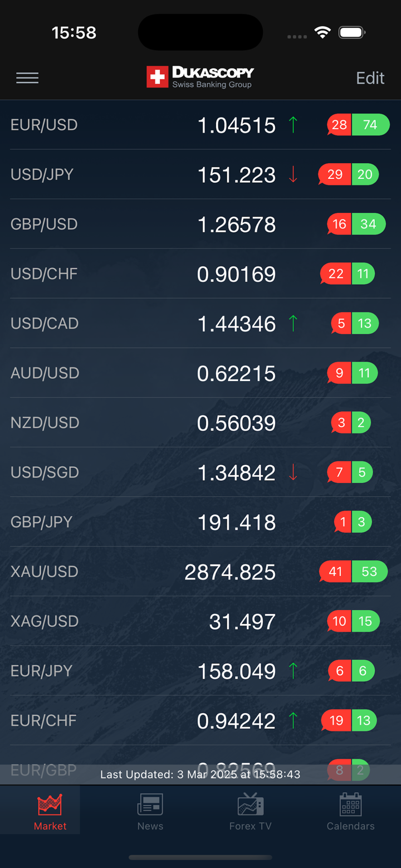The image size is (401, 868).
Task: Go to the Calendars tab
Action: [x=350, y=811]
